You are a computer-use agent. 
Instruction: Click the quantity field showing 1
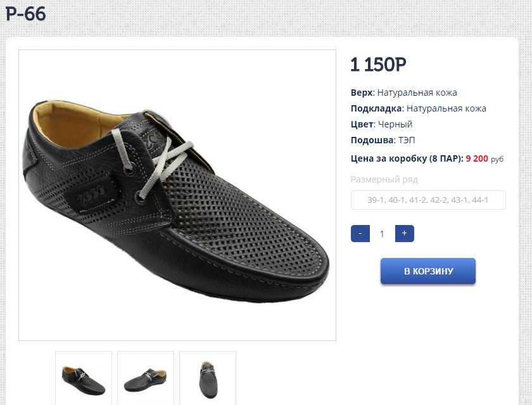tap(382, 234)
